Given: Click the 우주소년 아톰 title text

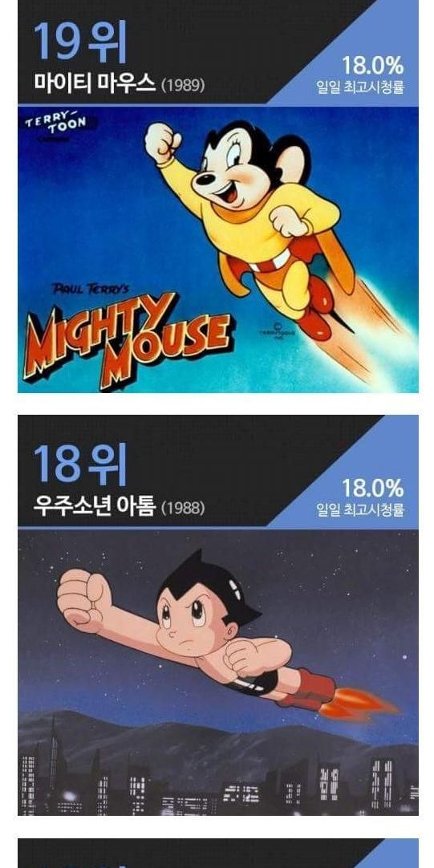Looking at the screenshot, I should pyautogui.click(x=95, y=506).
